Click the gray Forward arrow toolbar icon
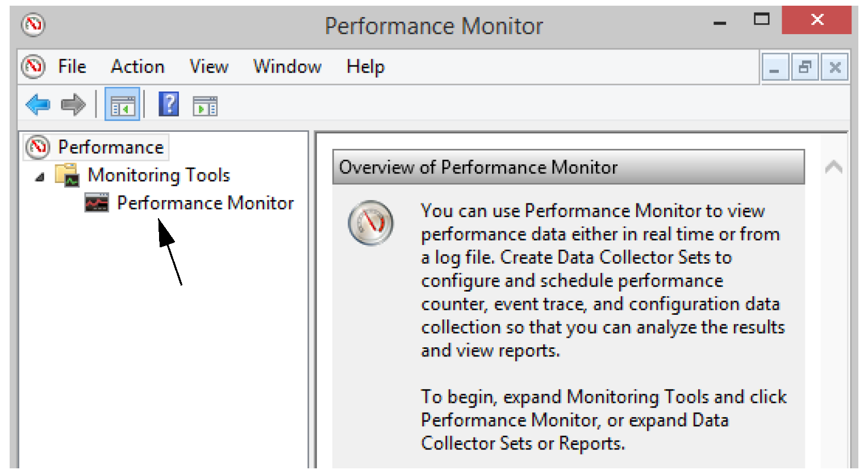The width and height of the screenshot is (868, 474). (x=73, y=105)
